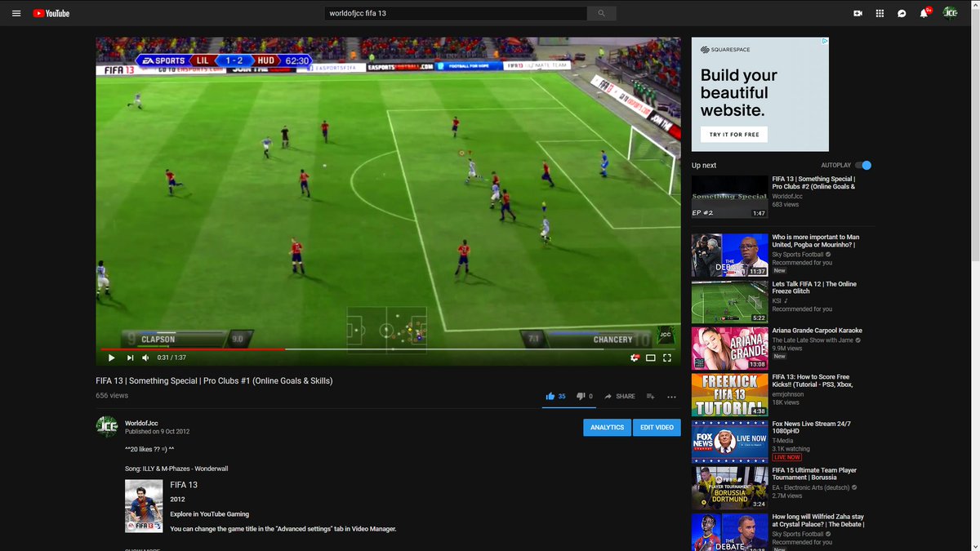Click 'The Late Late Show with Jame' channel
Screen dimensions: 980x551
813,340
